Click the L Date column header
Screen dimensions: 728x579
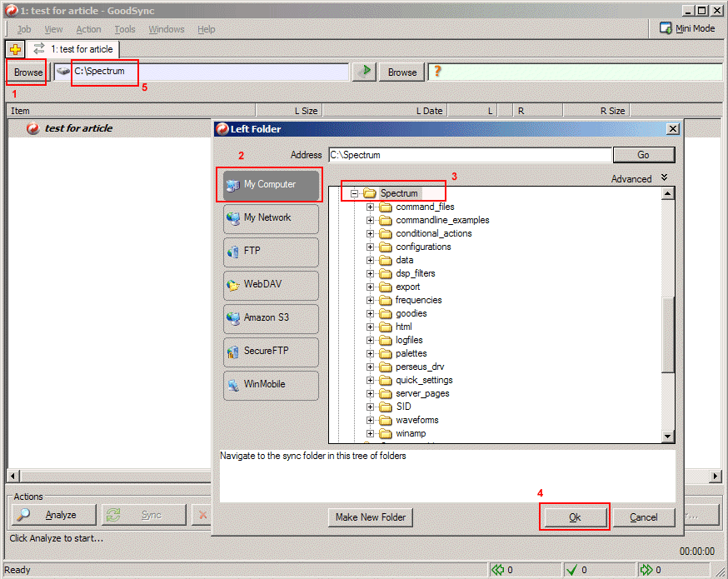385,111
